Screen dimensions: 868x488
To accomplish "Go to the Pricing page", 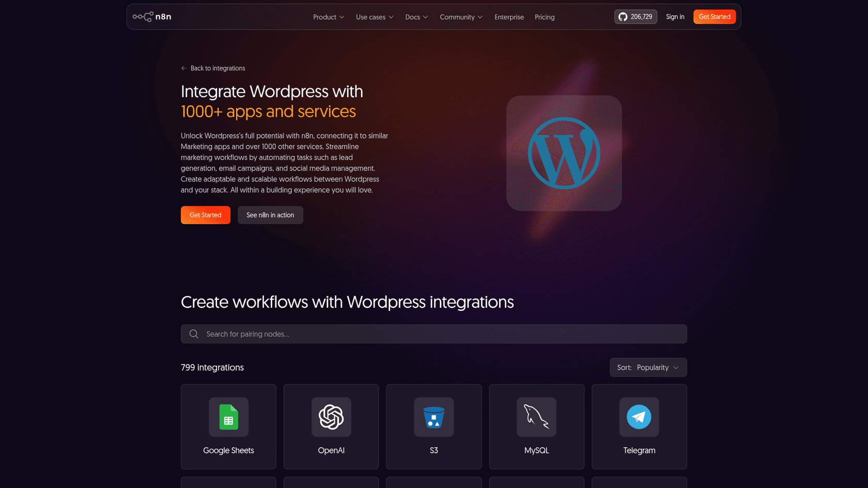I will tap(545, 17).
